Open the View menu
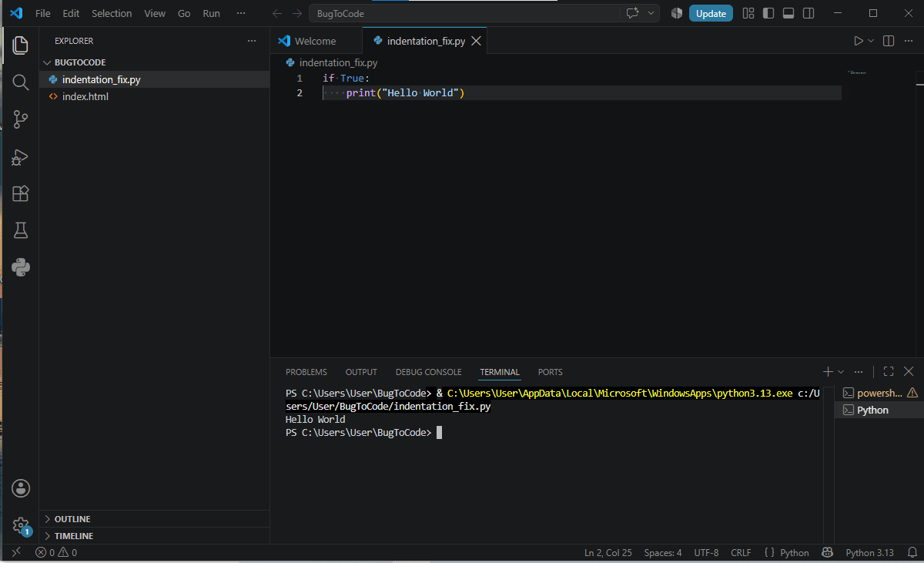This screenshot has height=563, width=924. pyautogui.click(x=155, y=13)
